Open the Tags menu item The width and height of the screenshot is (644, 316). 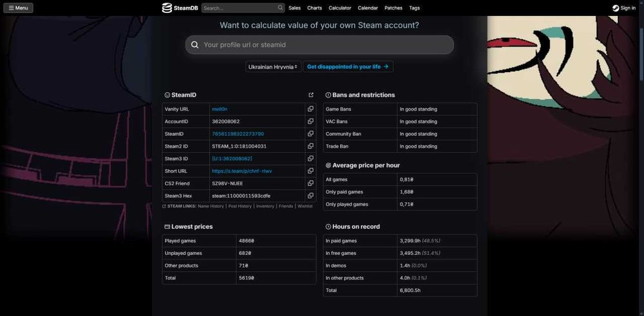[x=414, y=8]
